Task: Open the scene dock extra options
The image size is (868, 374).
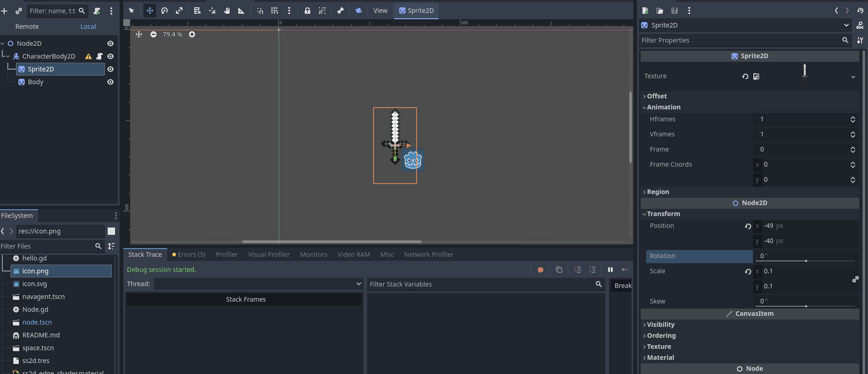Action: tap(111, 11)
